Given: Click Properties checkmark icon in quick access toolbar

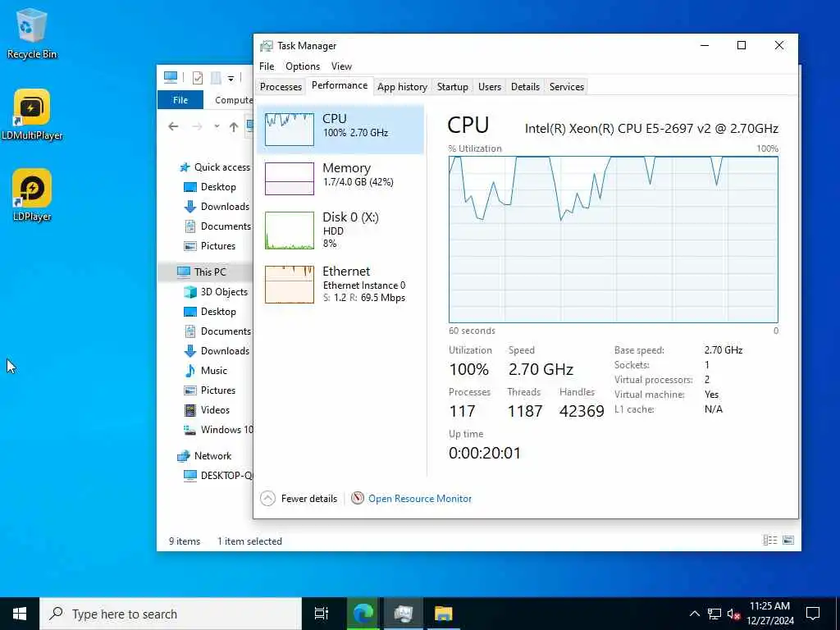Looking at the screenshot, I should point(198,78).
